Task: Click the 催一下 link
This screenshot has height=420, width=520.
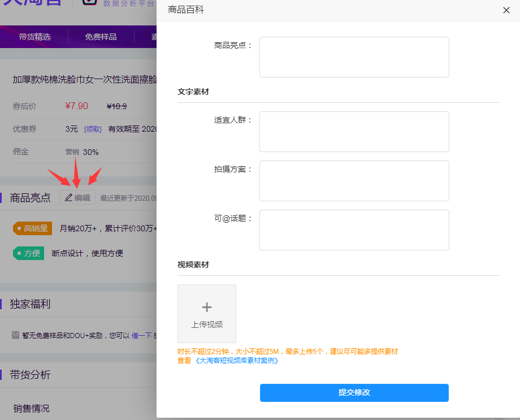Action: (141, 335)
